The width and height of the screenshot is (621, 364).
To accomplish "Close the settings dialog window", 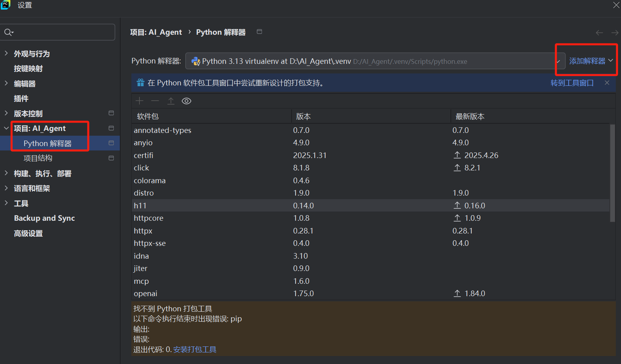I will [616, 5].
